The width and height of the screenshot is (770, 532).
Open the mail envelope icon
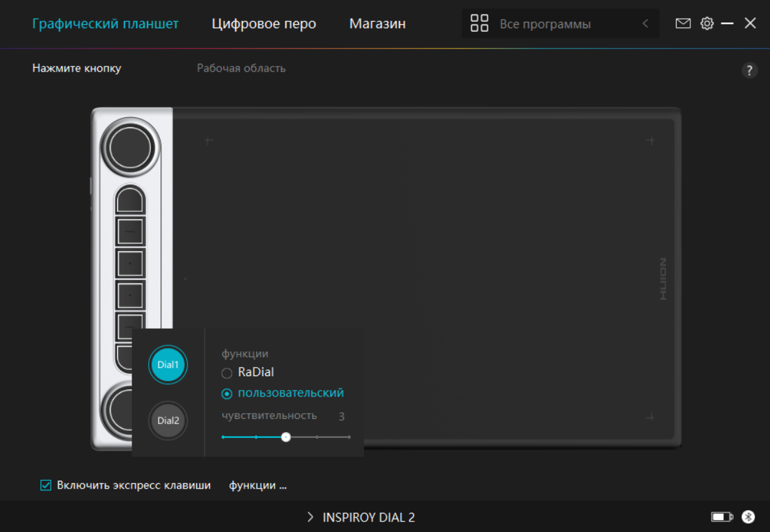[683, 24]
